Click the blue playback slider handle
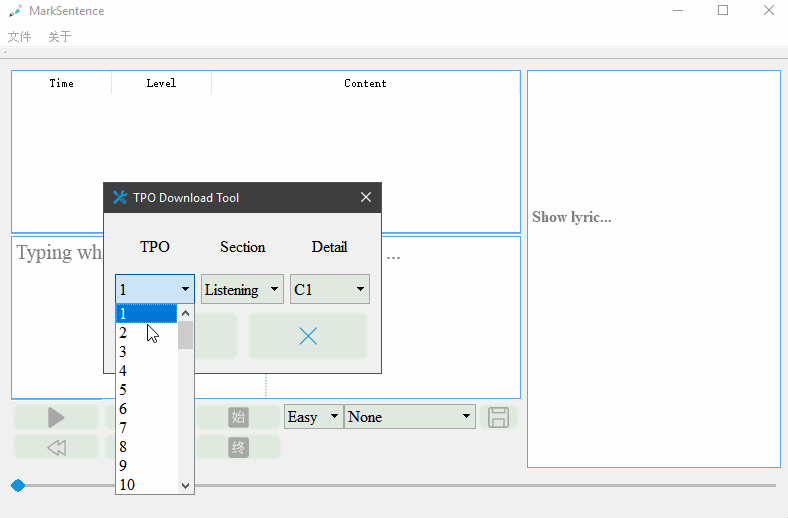788x518 pixels. 18,485
